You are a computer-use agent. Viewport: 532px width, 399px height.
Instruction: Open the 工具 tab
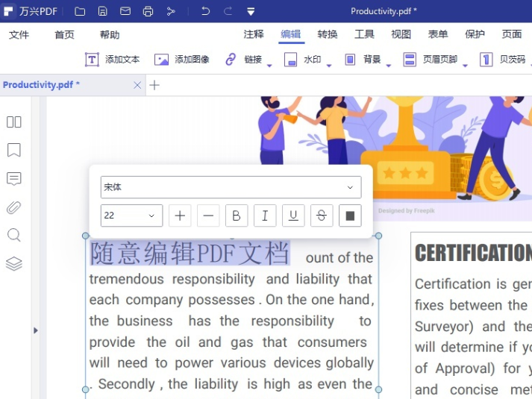pyautogui.click(x=364, y=34)
